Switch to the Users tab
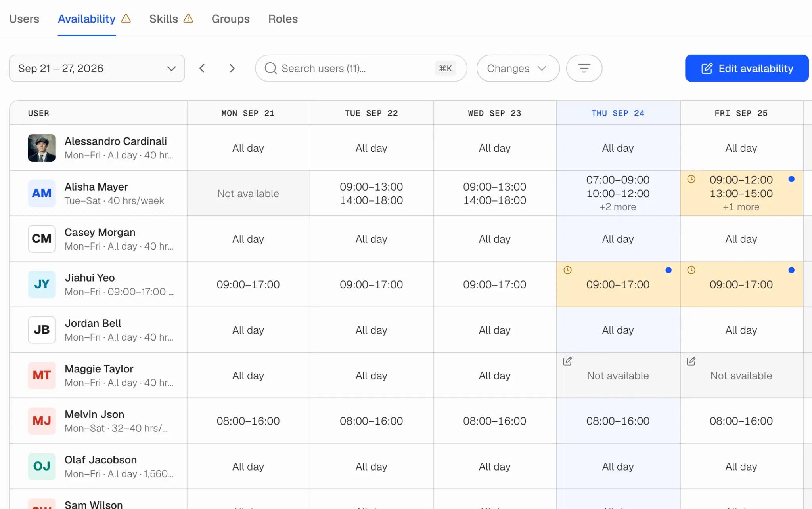 point(24,19)
